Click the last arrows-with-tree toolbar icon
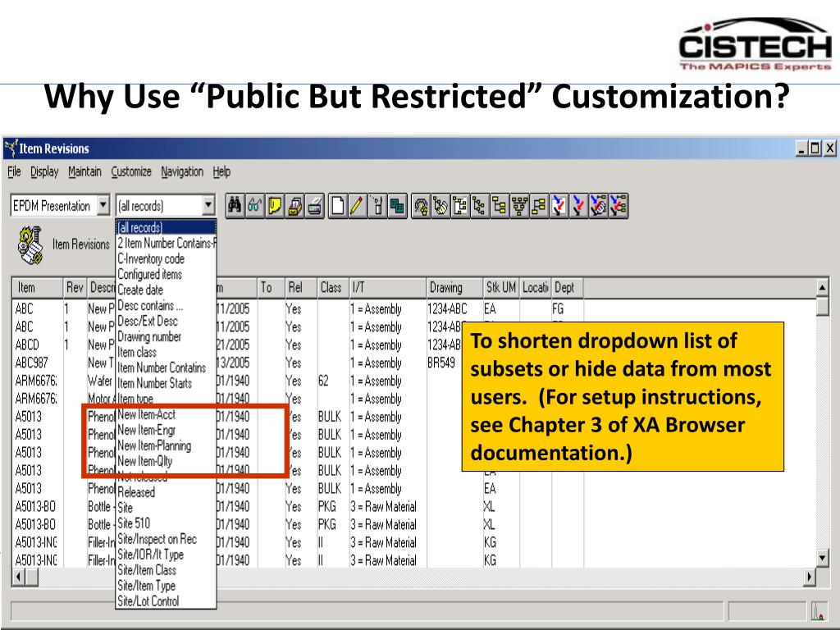The width and height of the screenshot is (840, 630). click(x=619, y=206)
